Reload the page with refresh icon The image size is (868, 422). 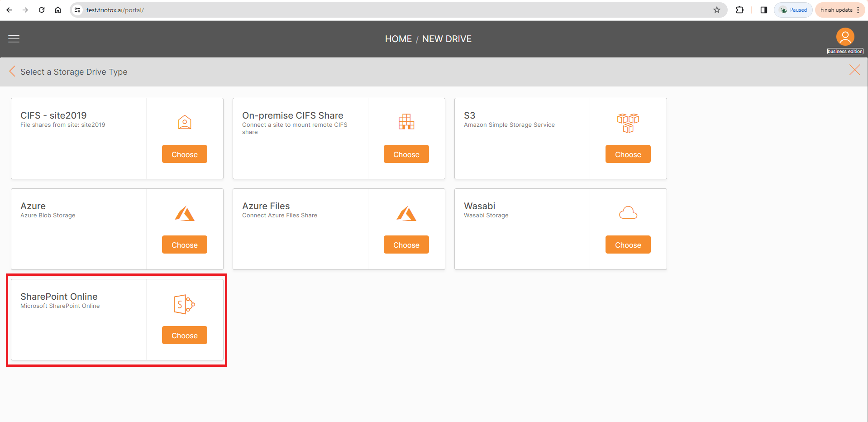42,10
